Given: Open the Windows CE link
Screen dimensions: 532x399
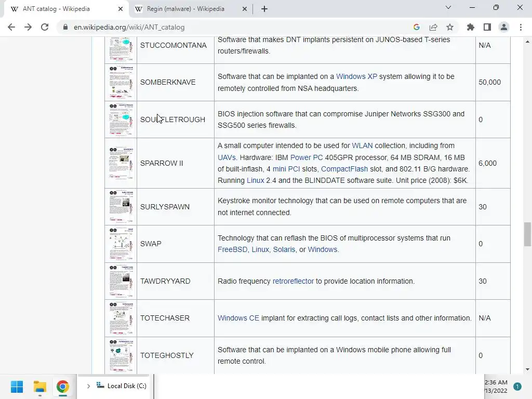Looking at the screenshot, I should [x=238, y=318].
